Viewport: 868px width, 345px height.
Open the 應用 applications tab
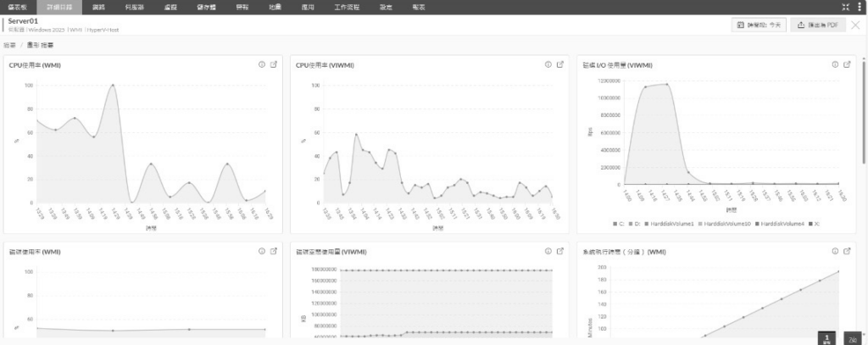(x=308, y=7)
